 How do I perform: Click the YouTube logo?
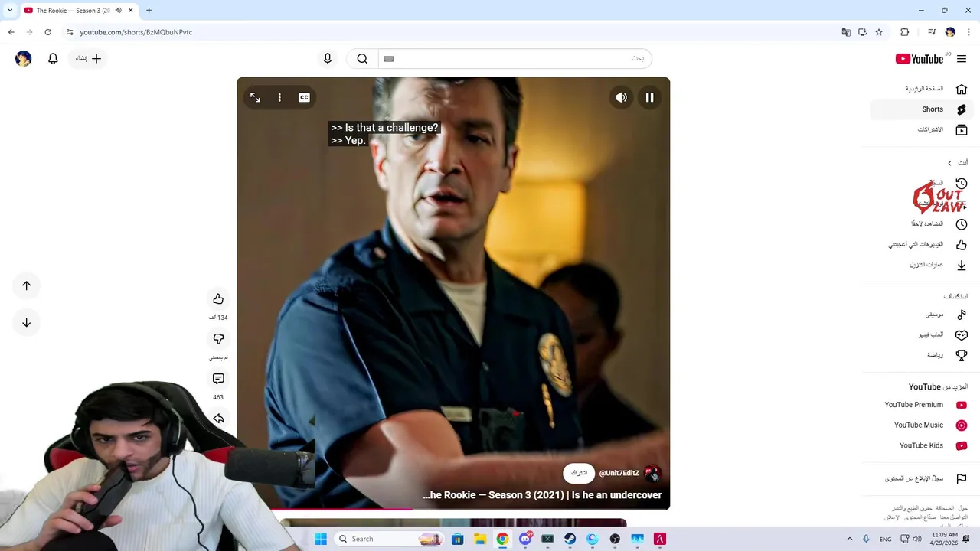click(x=920, y=59)
